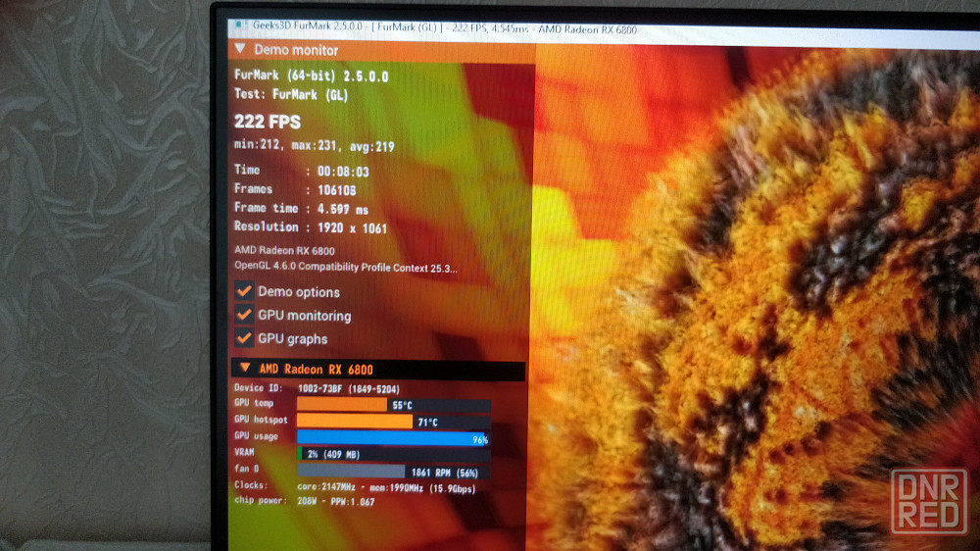This screenshot has width=980, height=551.
Task: Click the chip power 208W text
Action: (335, 502)
